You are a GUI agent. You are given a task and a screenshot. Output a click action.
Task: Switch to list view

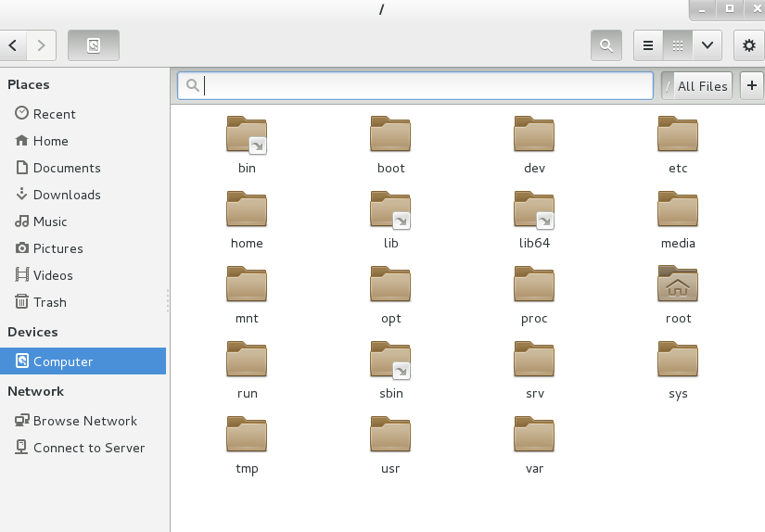tap(648, 44)
